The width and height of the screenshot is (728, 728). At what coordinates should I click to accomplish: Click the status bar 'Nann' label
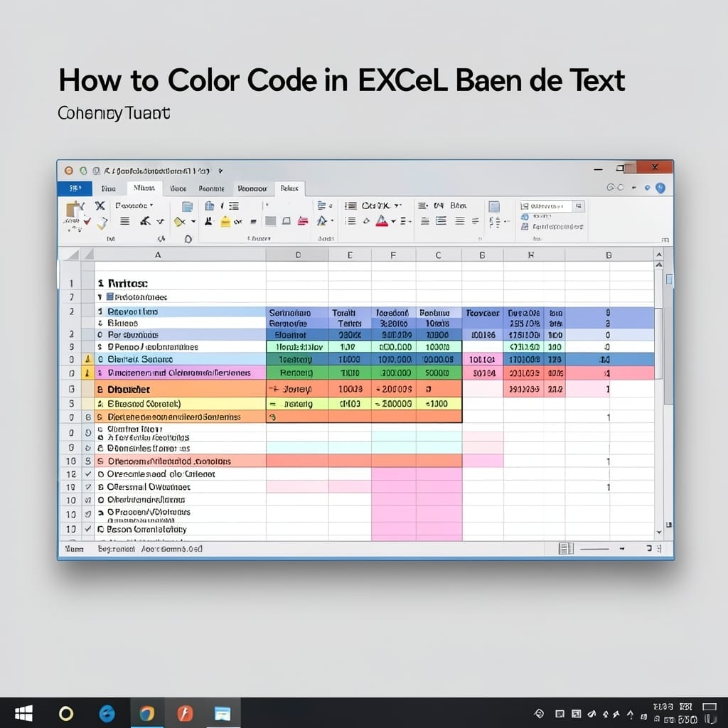coord(74,549)
